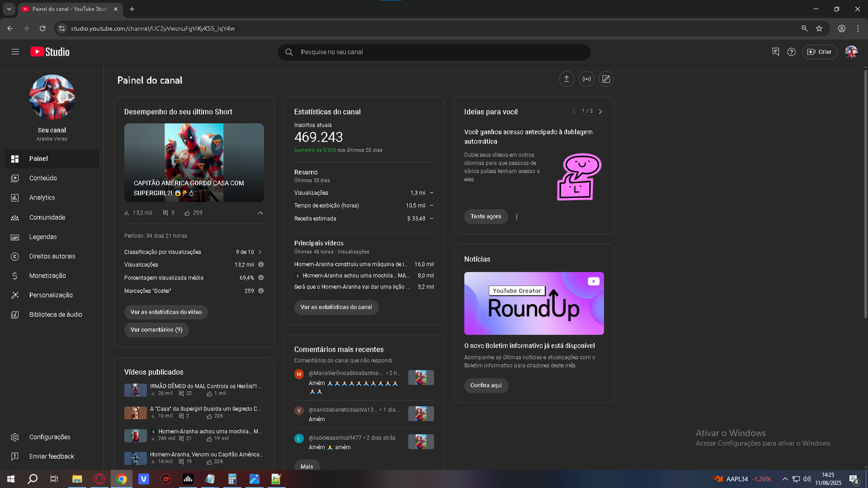Open a new browser tab
This screenshot has height=488, width=868.
pos(132,9)
